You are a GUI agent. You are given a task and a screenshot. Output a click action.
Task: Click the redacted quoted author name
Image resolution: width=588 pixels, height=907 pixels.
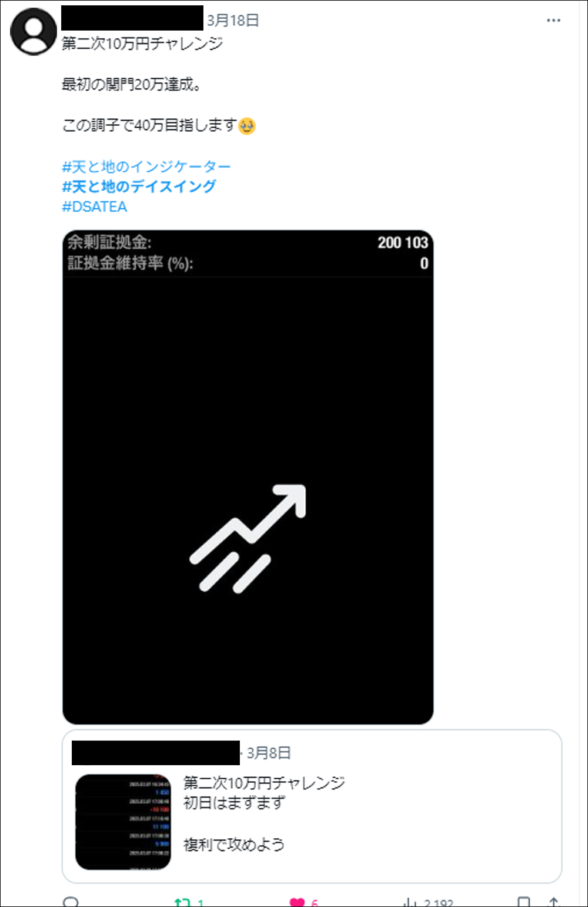(x=156, y=753)
